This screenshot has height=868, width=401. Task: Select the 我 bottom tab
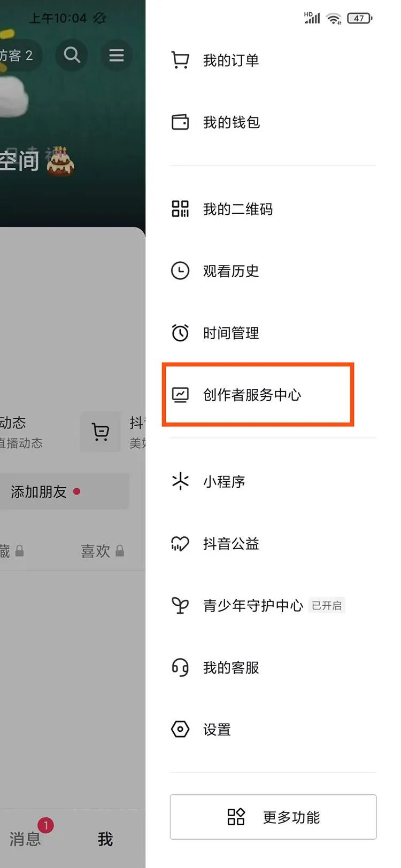pos(105,839)
